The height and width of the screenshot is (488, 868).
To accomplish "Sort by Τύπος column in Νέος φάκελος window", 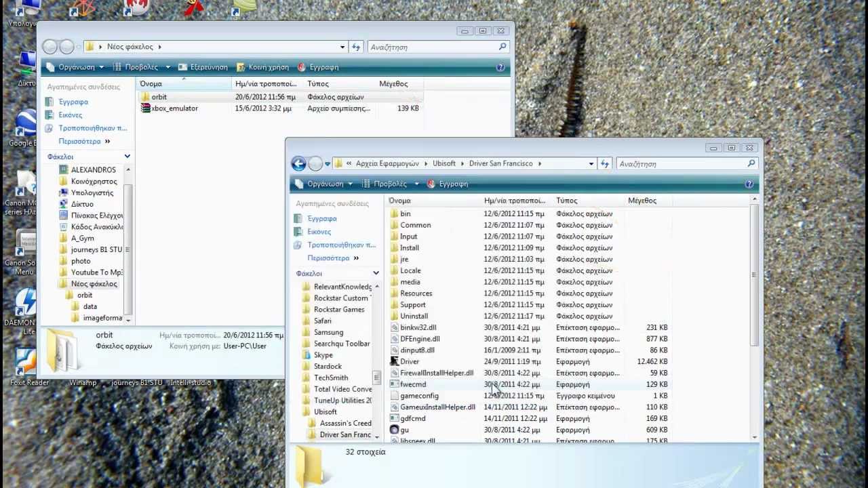I will [x=340, y=84].
